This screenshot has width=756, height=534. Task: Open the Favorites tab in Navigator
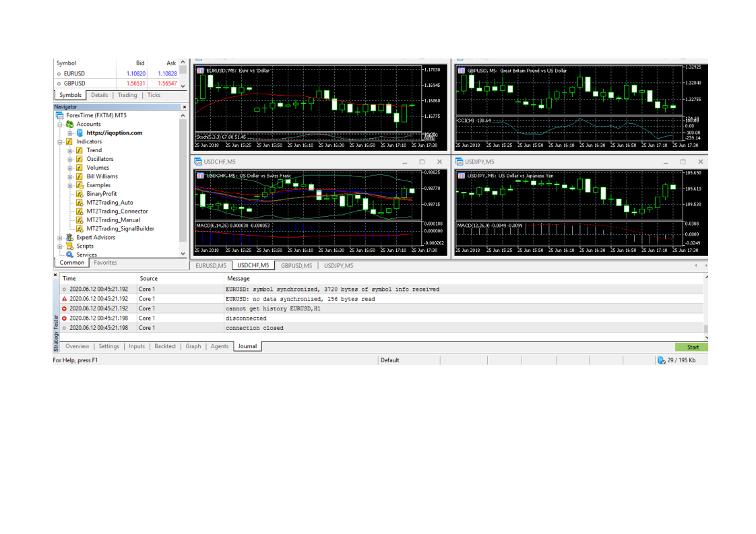click(106, 263)
